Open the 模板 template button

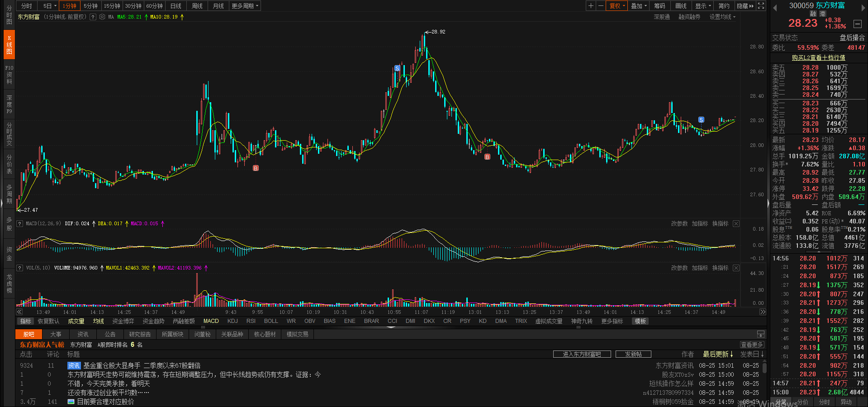click(x=640, y=321)
